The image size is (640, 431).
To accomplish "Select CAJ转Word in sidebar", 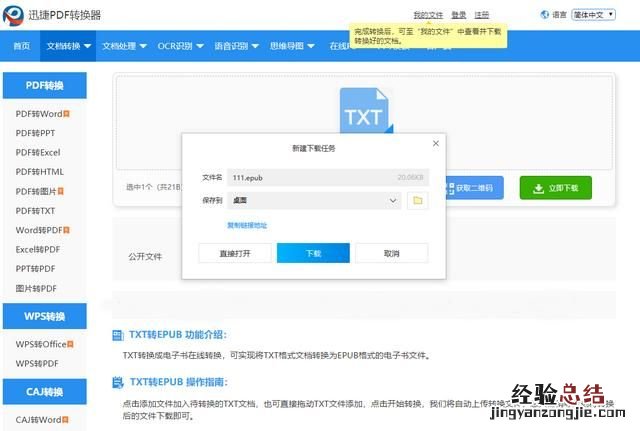I will coord(38,420).
